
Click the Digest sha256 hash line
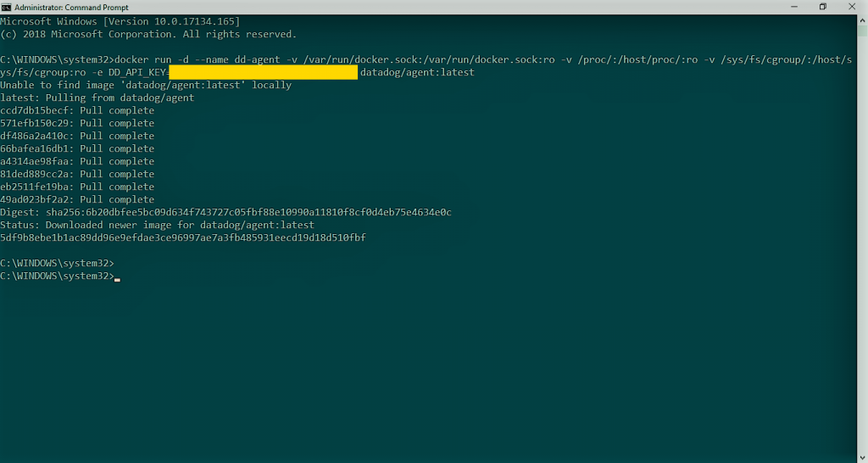tap(225, 212)
